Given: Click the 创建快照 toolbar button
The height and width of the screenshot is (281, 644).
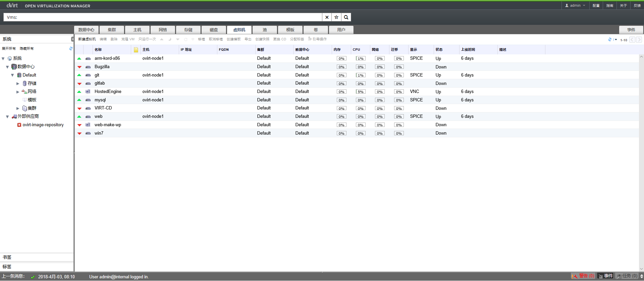Looking at the screenshot, I should click(262, 39).
